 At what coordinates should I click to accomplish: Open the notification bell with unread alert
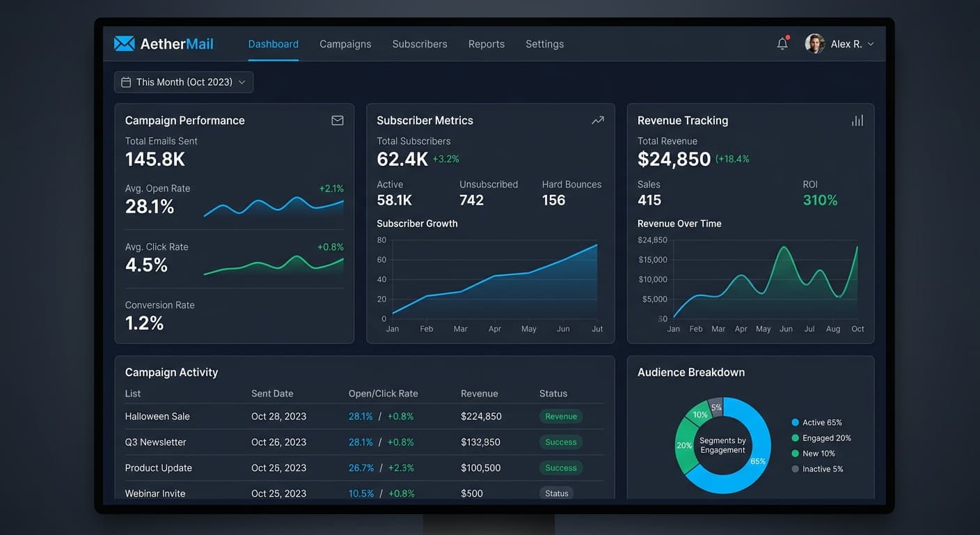[x=782, y=43]
